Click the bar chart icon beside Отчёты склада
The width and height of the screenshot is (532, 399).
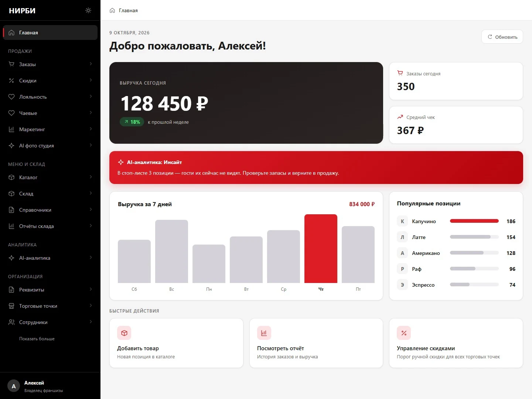11,226
